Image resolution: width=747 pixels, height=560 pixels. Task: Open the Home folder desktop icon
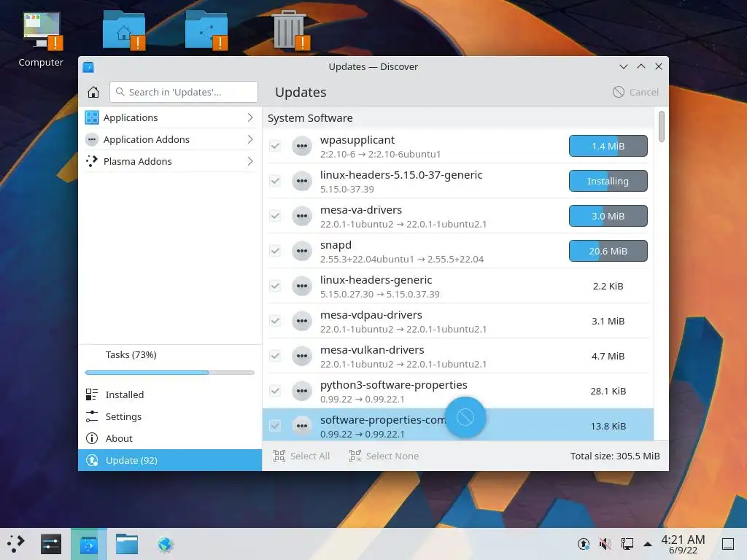click(x=124, y=31)
